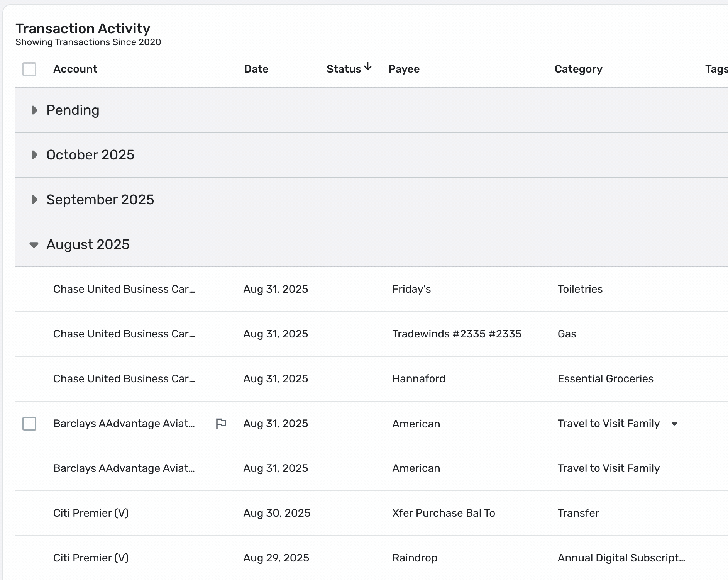Toggle the select-all checkbox in the header
This screenshot has width=728, height=580.
click(29, 69)
